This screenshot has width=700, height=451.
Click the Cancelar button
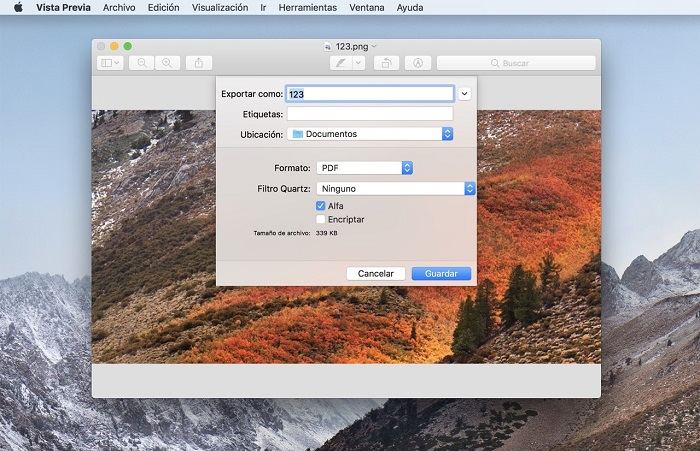(x=376, y=273)
